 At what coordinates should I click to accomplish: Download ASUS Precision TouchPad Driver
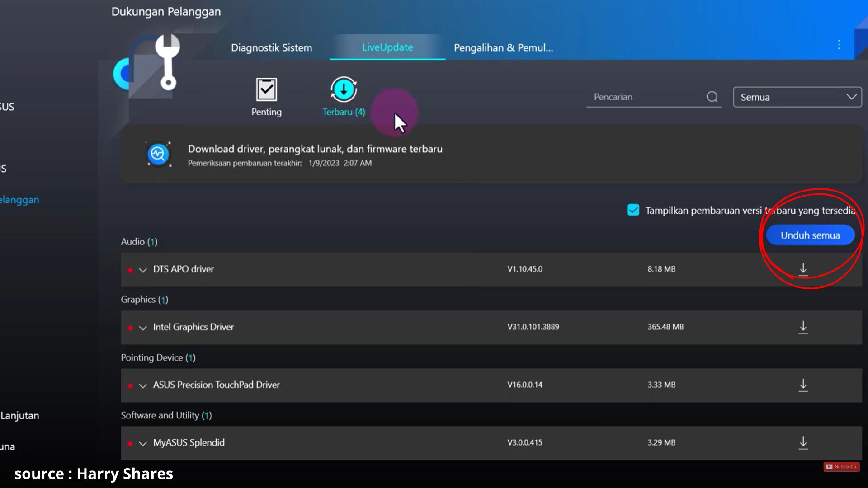(803, 385)
